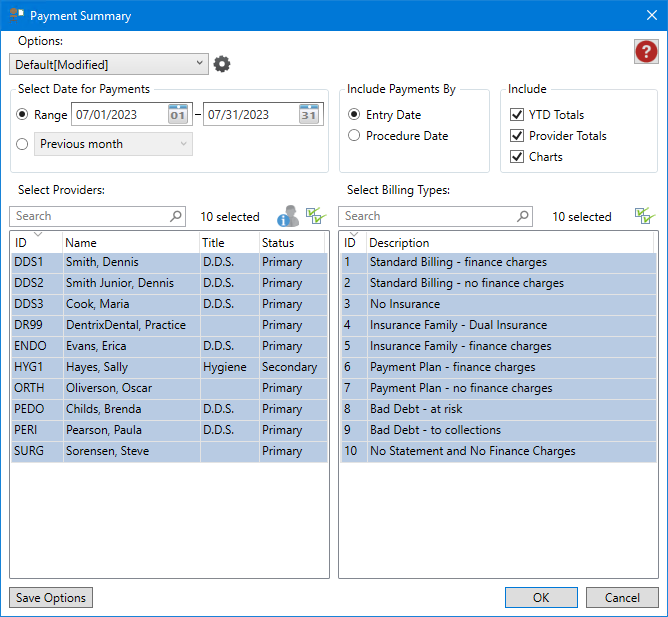Click the provider info person icon

tap(288, 215)
